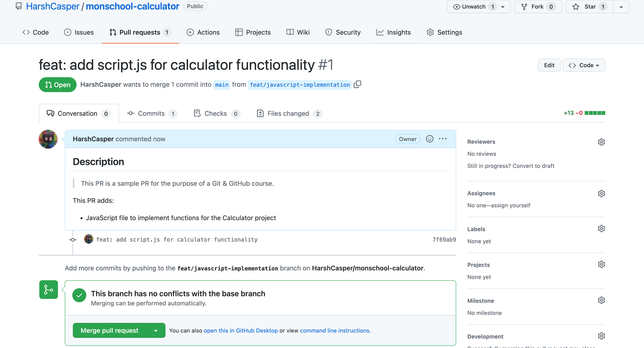
Task: Open the Reviewers gear settings
Action: pyautogui.click(x=601, y=142)
